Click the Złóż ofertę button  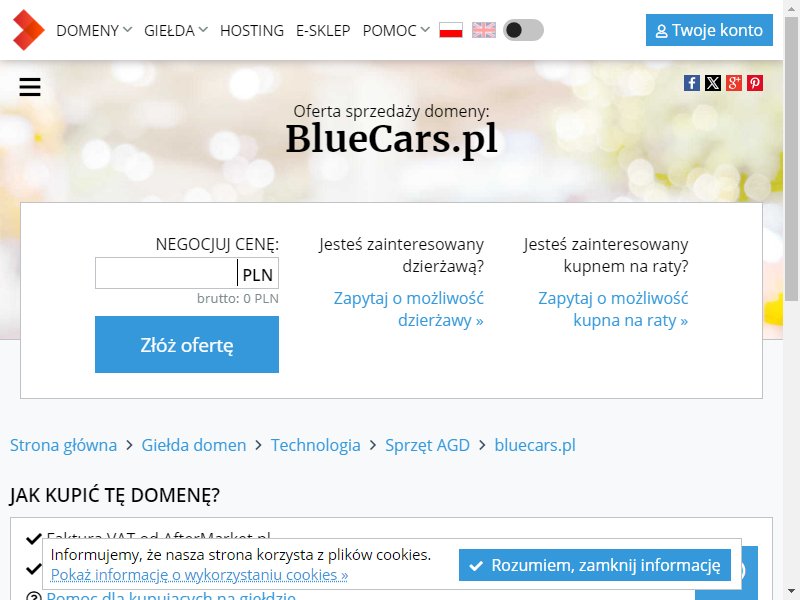point(187,344)
